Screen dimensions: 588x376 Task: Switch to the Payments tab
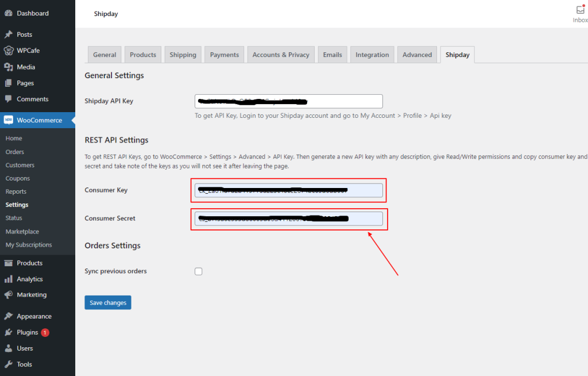(225, 55)
